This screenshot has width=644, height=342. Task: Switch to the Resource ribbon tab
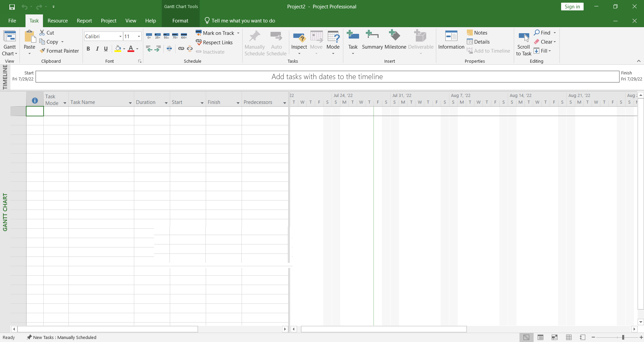(58, 21)
